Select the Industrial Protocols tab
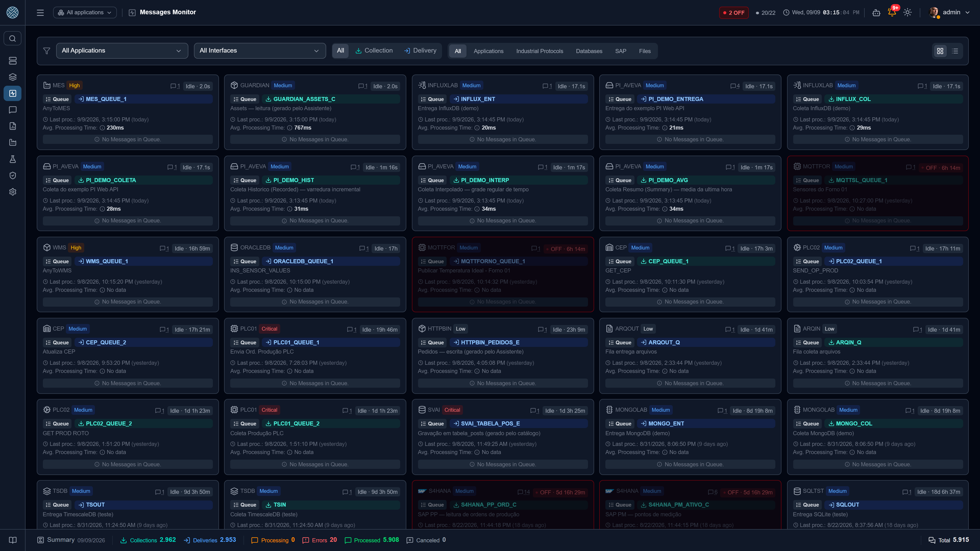 click(540, 51)
